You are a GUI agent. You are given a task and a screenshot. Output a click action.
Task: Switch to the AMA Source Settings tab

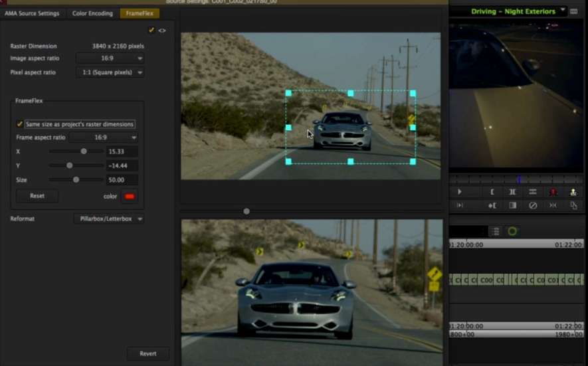tap(32, 13)
